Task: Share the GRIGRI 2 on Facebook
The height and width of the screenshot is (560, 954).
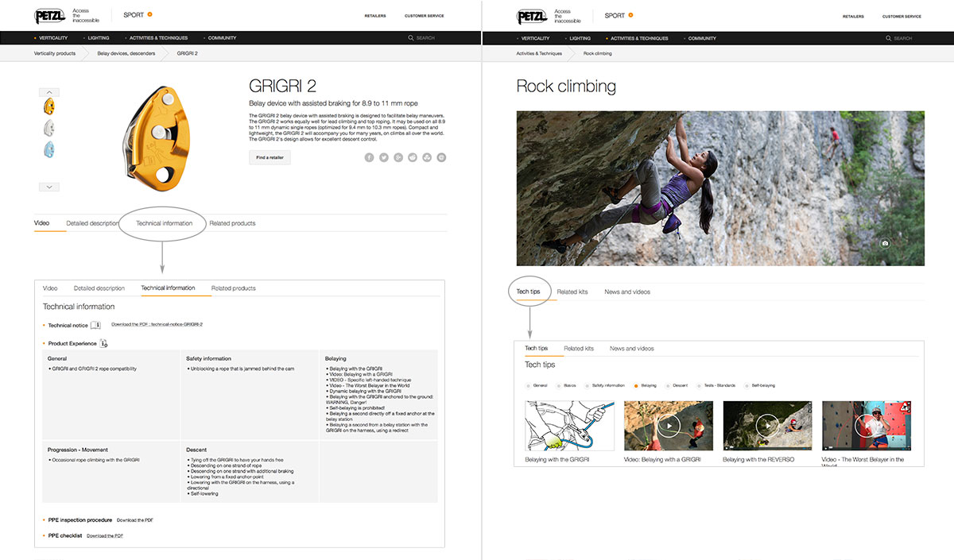Action: (x=370, y=157)
